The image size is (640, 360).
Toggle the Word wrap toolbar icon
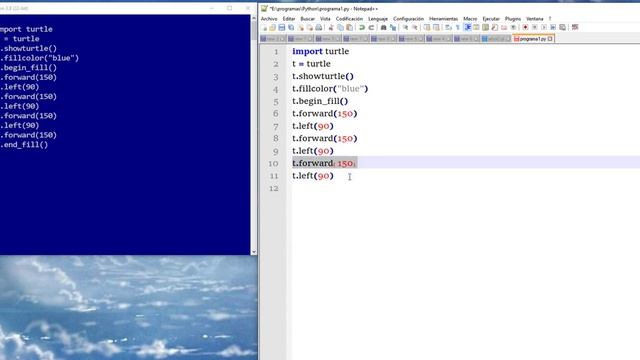pos(448,27)
